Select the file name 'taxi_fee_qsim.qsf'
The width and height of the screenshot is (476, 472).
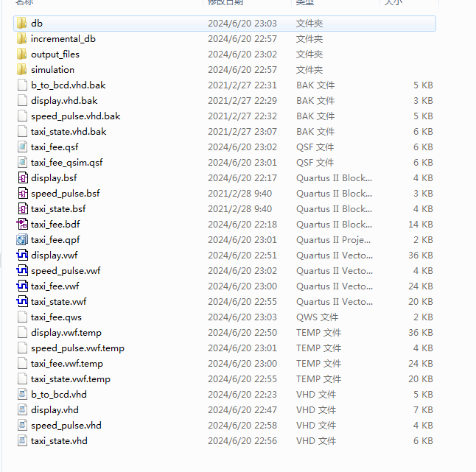pos(66,163)
